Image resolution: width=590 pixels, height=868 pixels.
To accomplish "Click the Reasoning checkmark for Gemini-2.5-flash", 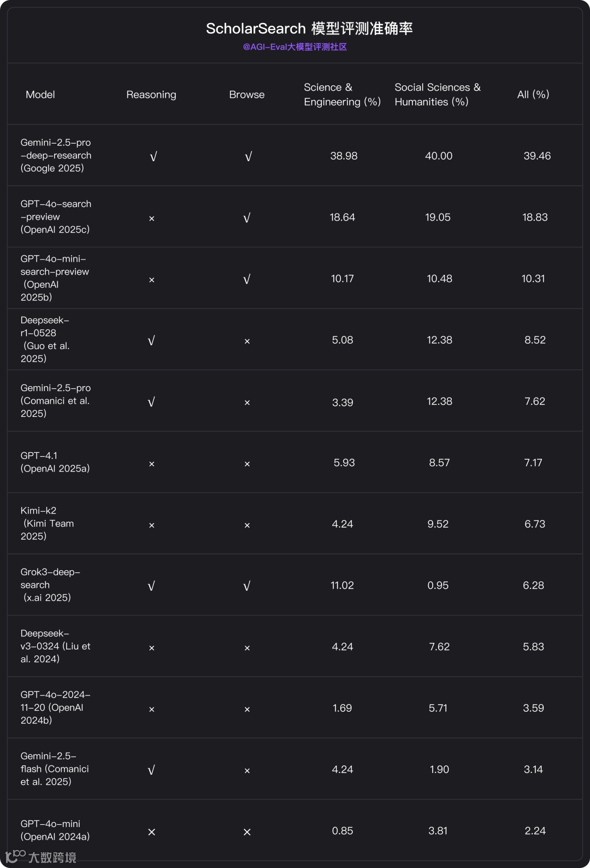I will [x=151, y=770].
